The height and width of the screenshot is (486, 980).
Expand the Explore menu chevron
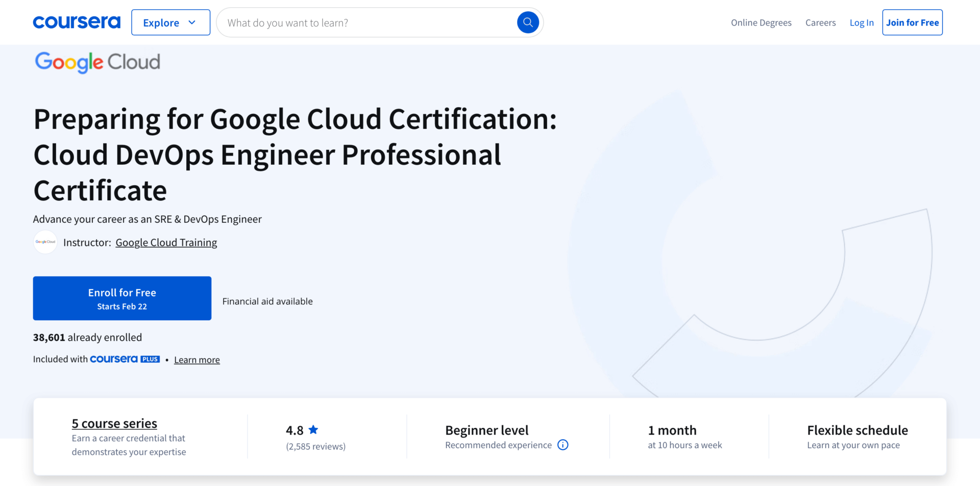click(192, 22)
